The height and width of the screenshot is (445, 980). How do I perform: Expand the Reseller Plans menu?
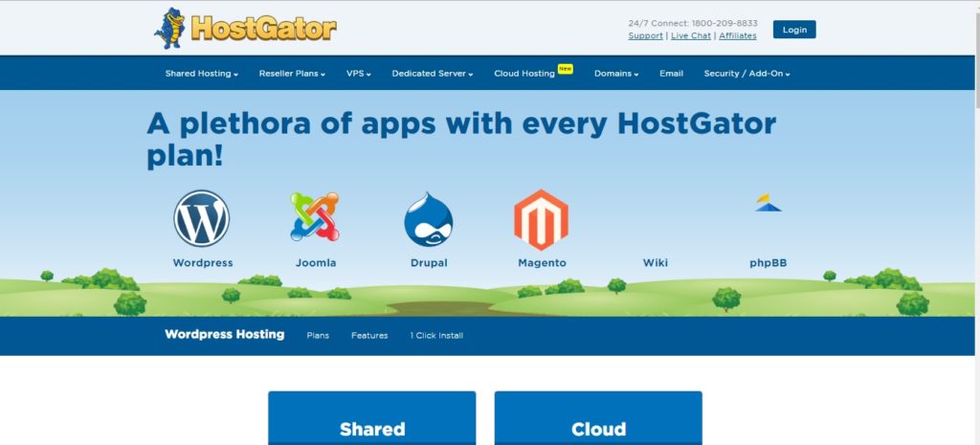292,74
